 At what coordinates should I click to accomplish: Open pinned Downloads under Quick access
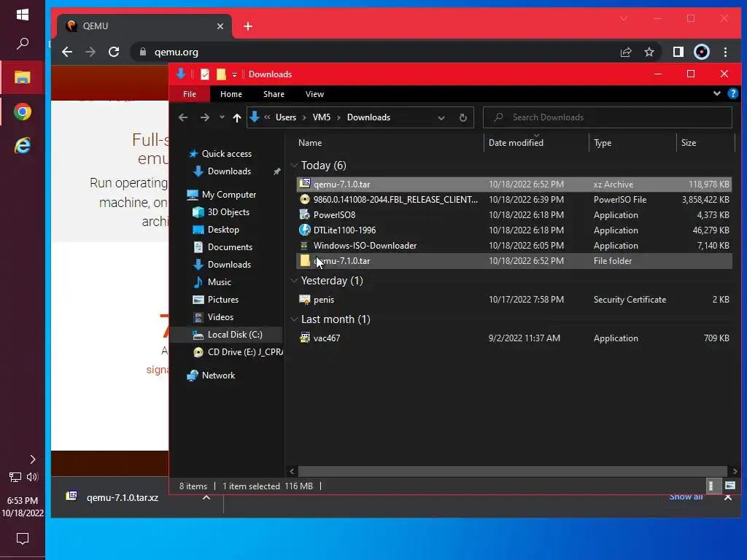(229, 171)
